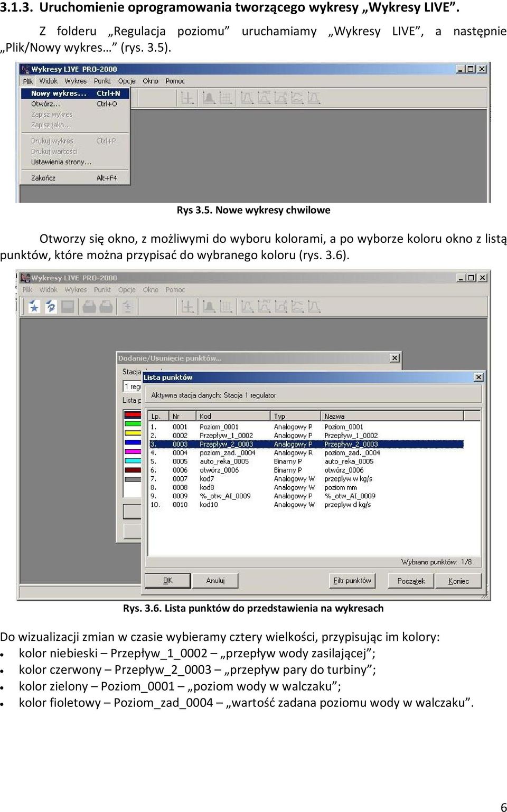Sort by the Nr column header

coord(183,416)
